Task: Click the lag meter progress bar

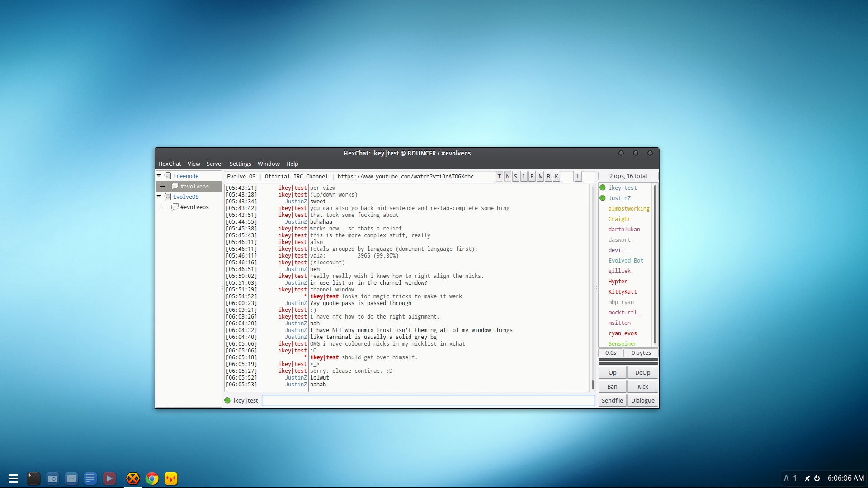Action: click(x=628, y=359)
